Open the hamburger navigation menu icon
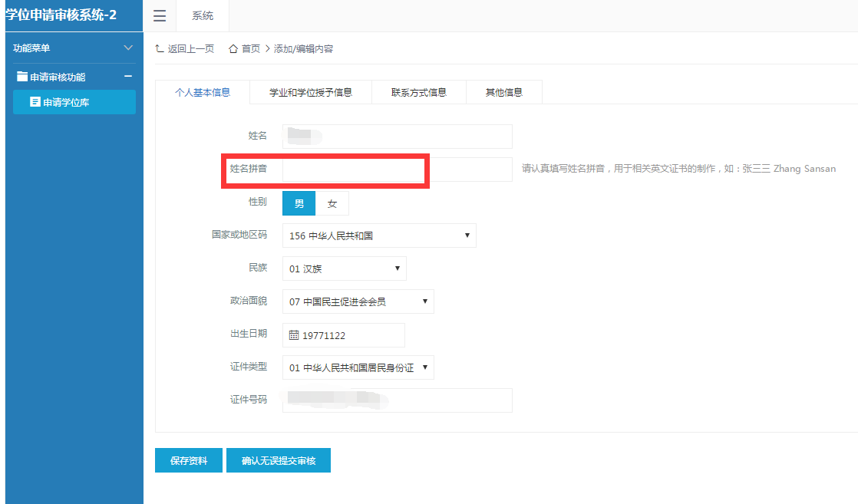 point(160,16)
